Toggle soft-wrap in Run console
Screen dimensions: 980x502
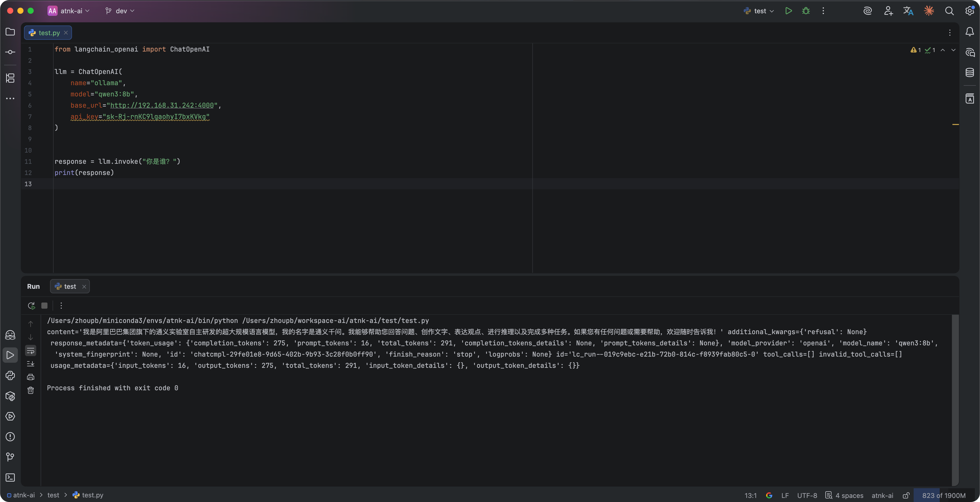tap(30, 350)
